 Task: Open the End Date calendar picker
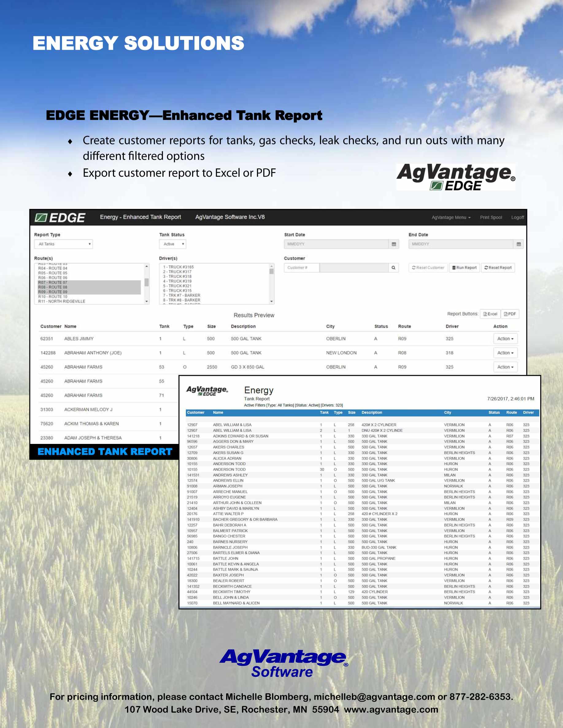pyautogui.click(x=519, y=244)
